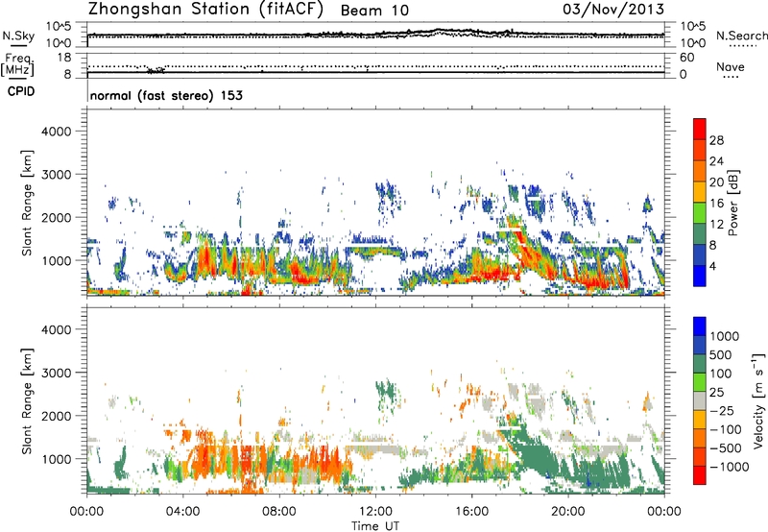Click the 'Nave' legend label
The image size is (768, 532).
[x=731, y=66]
